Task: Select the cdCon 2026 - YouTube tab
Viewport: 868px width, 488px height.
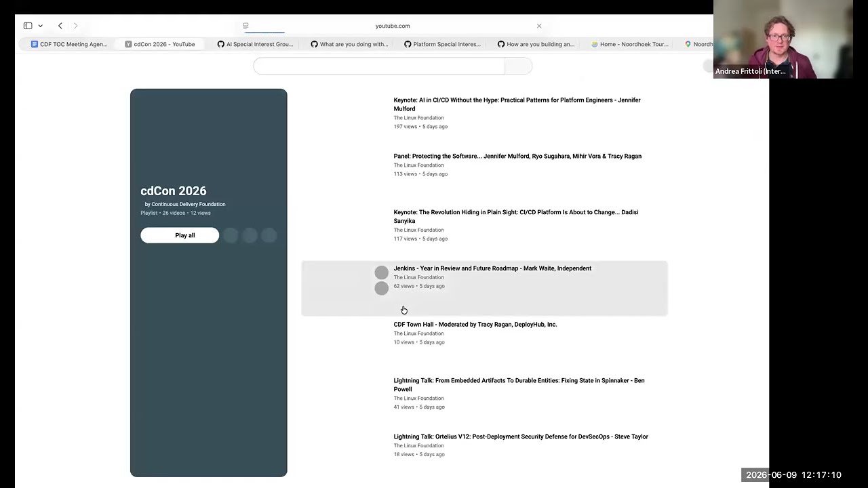Action: 160,44
